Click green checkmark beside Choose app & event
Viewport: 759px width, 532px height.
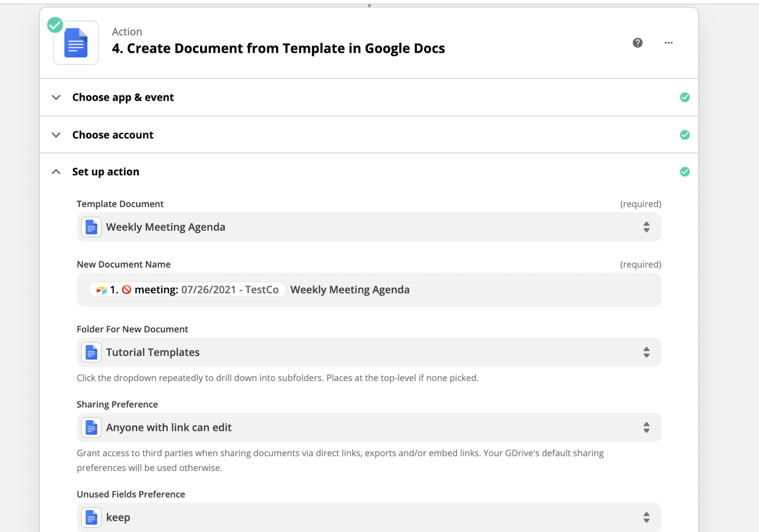[x=685, y=97]
